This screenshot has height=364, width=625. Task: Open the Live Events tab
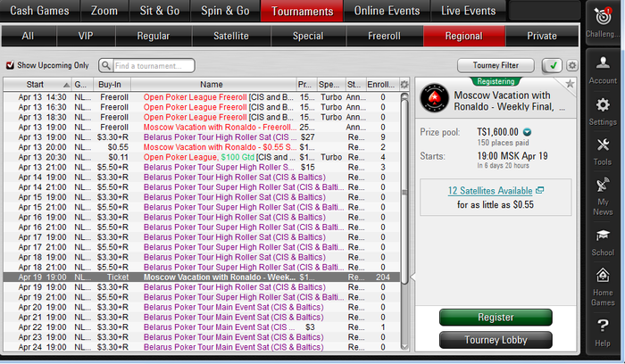tap(469, 11)
